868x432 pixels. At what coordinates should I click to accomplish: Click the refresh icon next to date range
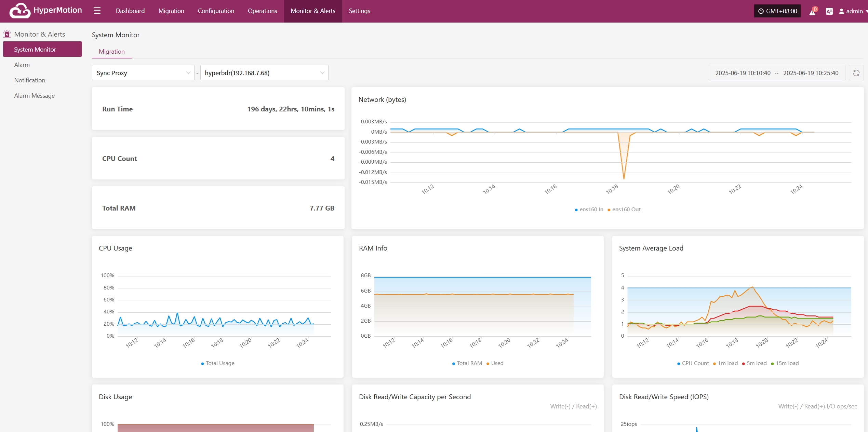856,73
